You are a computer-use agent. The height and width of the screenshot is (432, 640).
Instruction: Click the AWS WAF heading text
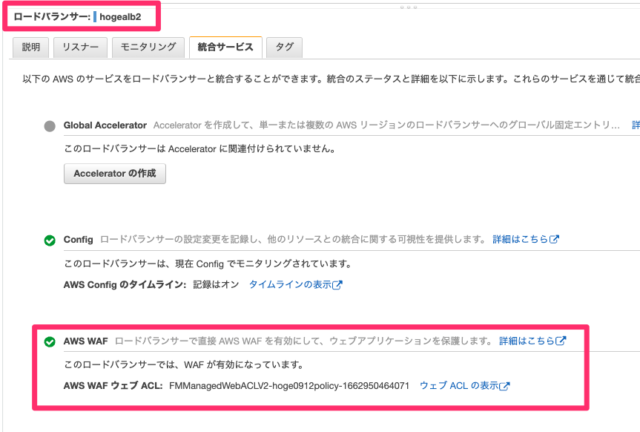[86, 341]
